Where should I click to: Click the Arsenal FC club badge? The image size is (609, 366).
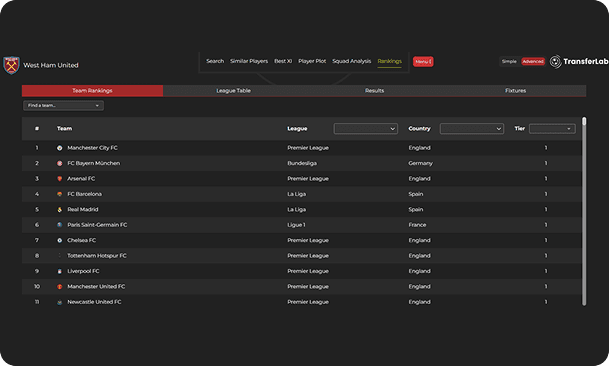tap(59, 179)
